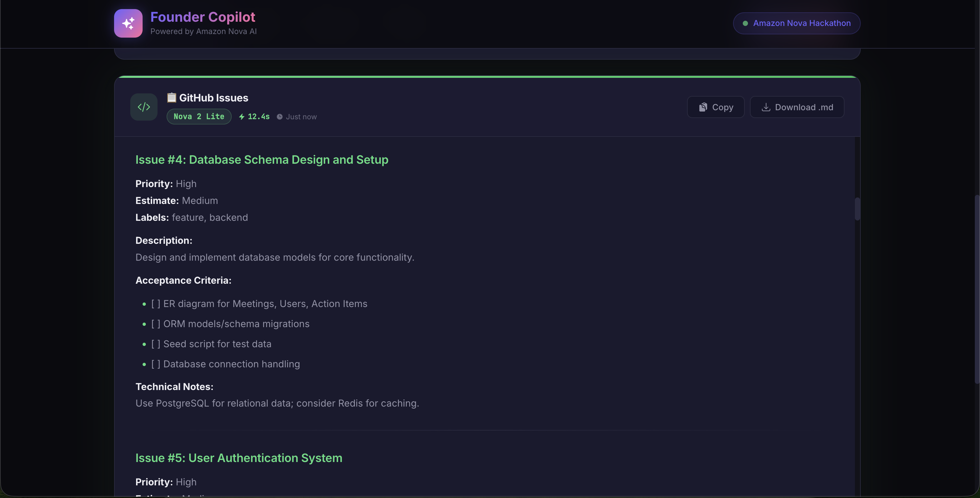Click the Founder Copilot sparkle logo icon
Screen dimensions: 980x498
click(128, 23)
